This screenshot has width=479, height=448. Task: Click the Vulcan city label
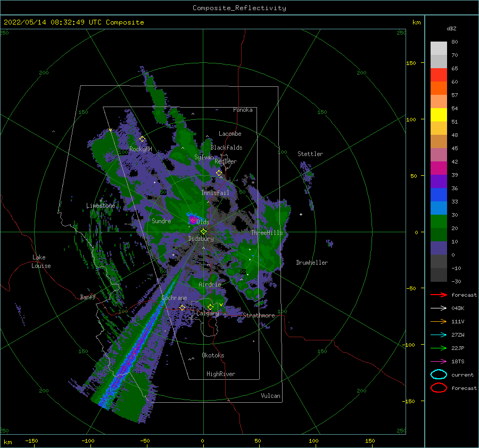[271, 396]
